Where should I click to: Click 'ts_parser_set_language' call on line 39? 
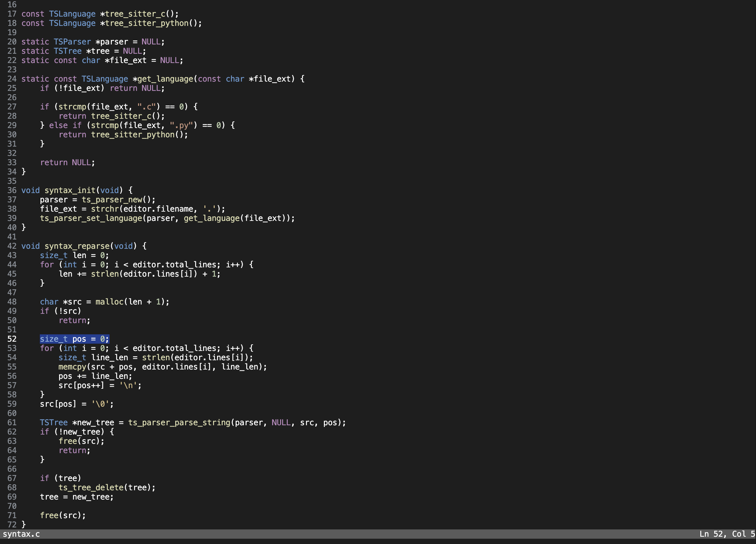pos(91,218)
